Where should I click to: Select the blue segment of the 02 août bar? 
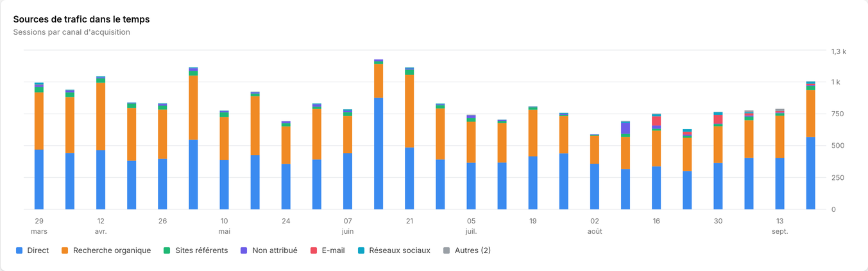click(x=595, y=187)
